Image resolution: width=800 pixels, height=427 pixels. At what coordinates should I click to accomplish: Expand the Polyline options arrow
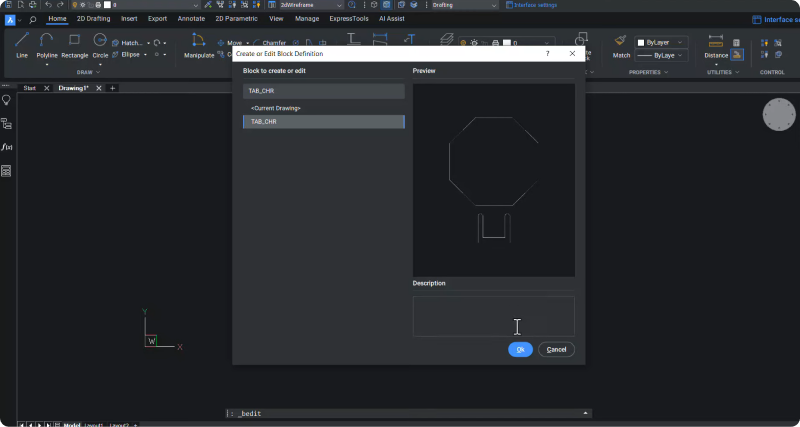click(46, 65)
